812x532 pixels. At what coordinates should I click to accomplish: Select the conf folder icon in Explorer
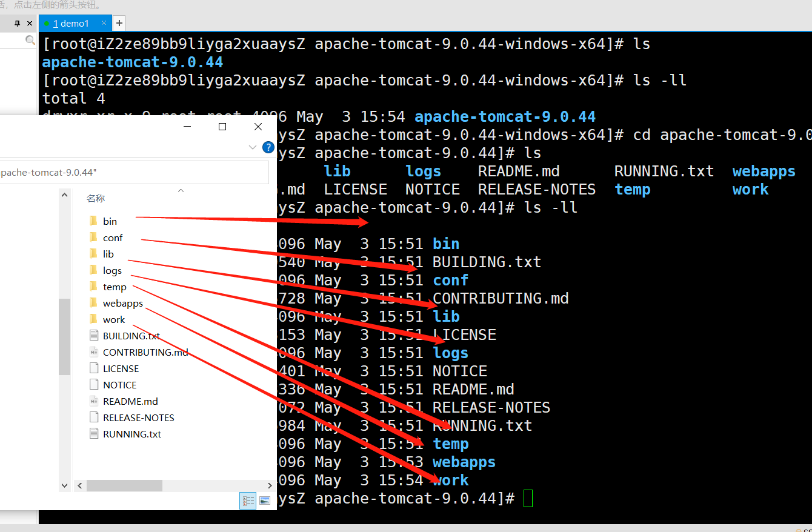(93, 238)
